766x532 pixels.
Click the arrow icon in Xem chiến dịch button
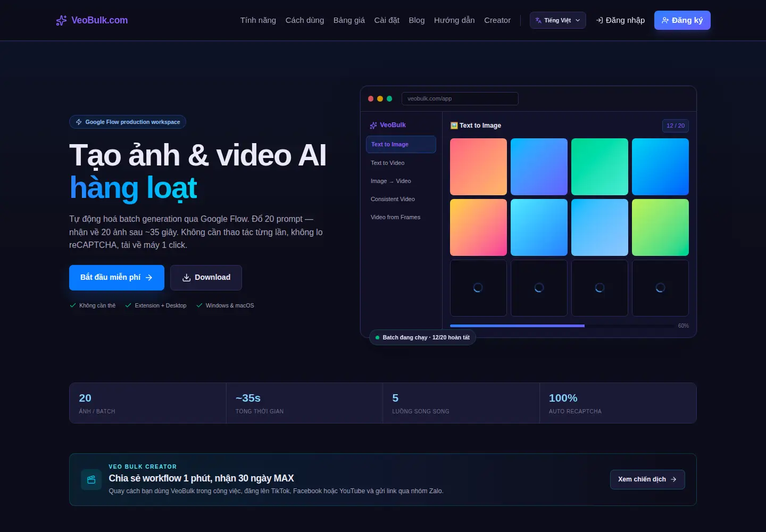click(673, 479)
